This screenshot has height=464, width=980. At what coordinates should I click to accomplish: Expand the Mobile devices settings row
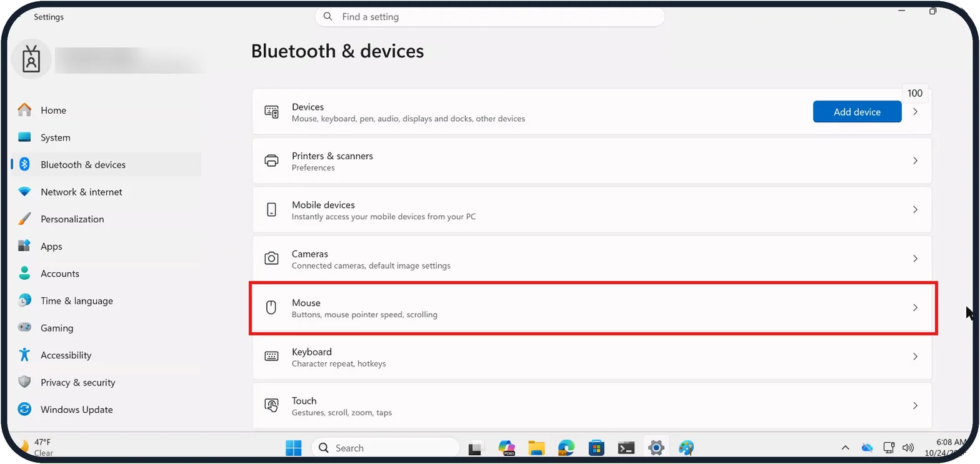point(592,210)
